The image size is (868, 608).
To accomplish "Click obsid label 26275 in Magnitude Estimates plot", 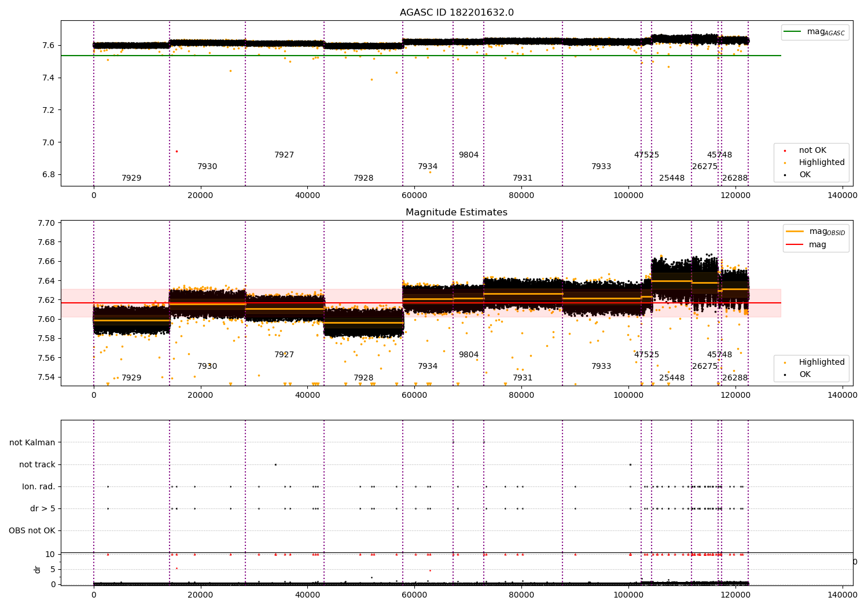I will [x=705, y=367].
